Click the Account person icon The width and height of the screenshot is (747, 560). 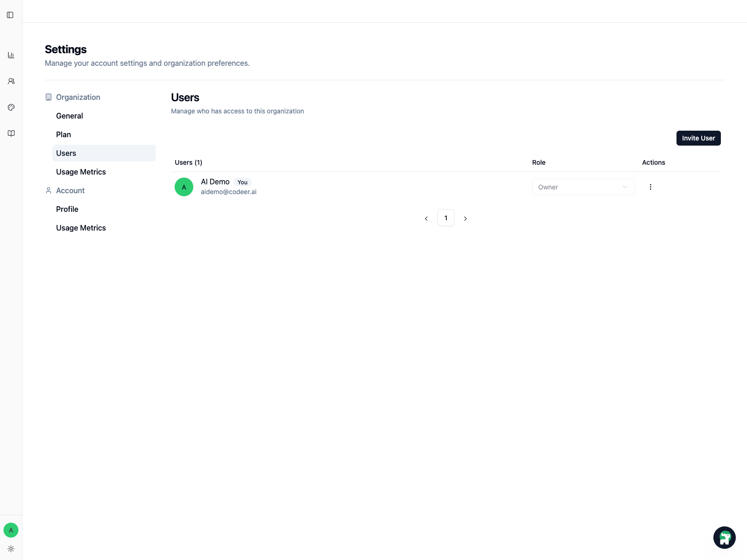point(48,190)
